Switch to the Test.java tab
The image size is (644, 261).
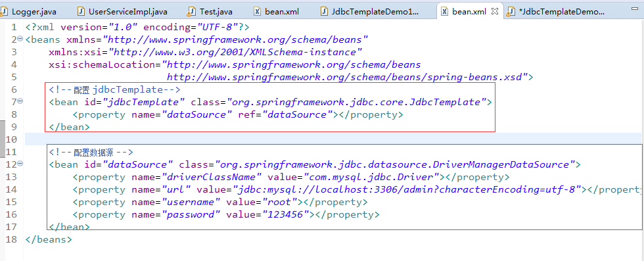point(210,12)
